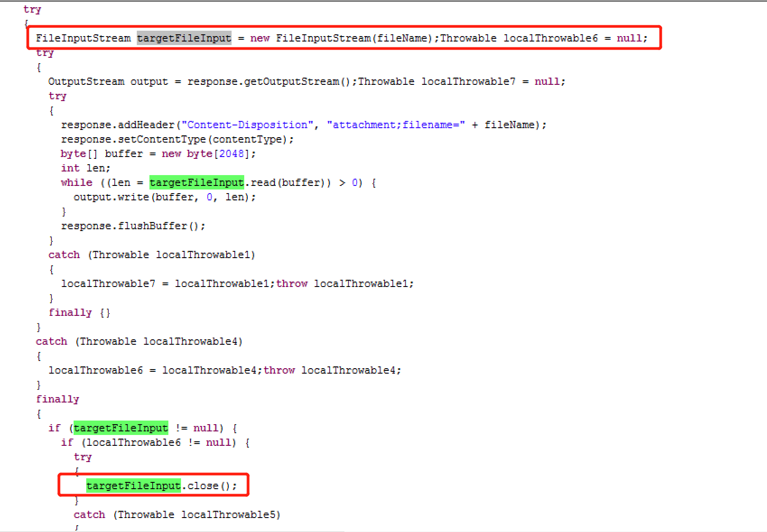Click 'Throwable localThrowable7 = null;' text
The width and height of the screenshot is (767, 532).
pos(461,82)
